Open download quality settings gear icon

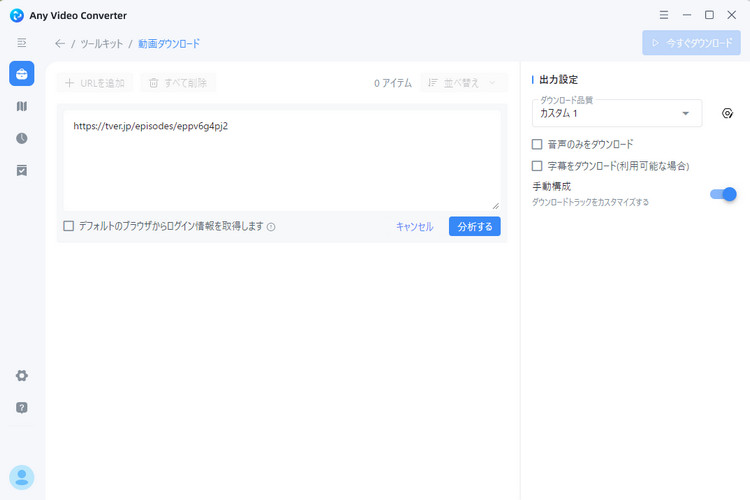point(727,113)
